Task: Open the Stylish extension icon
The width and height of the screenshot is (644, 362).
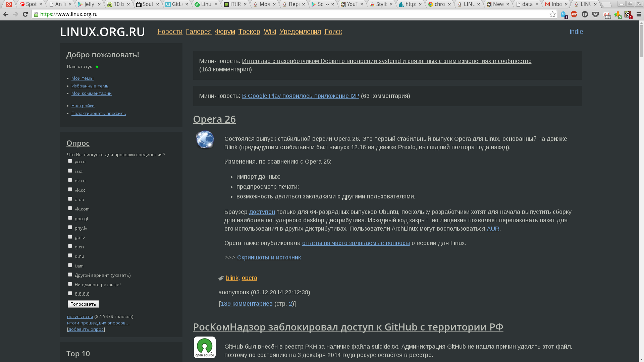Action: pos(628,15)
